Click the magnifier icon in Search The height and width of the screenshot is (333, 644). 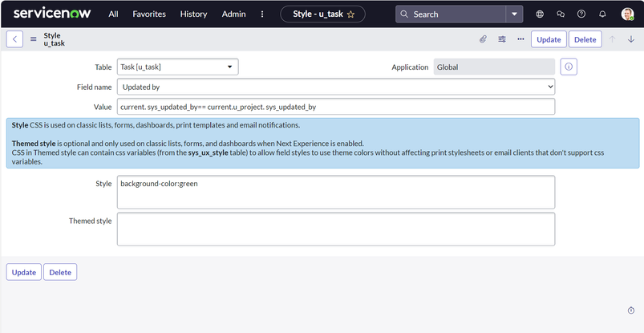point(404,14)
